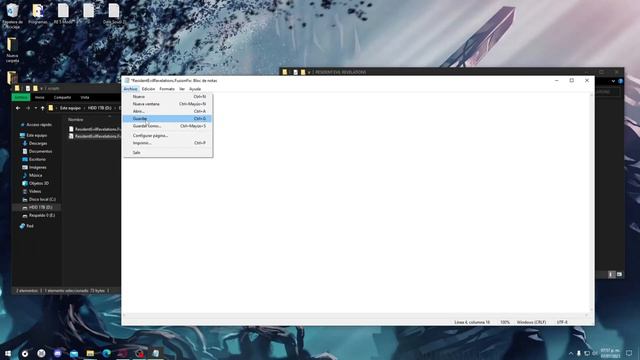Open the Formato menu in Notepad

pos(167,89)
